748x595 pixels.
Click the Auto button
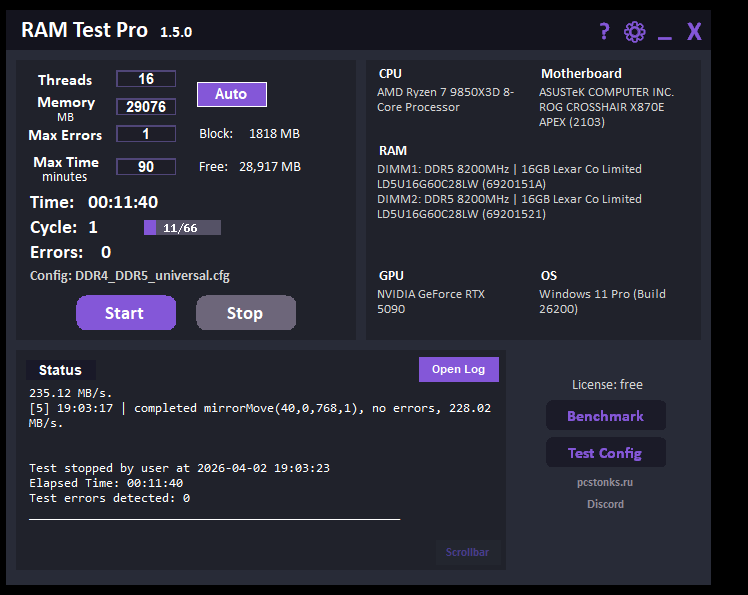(231, 94)
